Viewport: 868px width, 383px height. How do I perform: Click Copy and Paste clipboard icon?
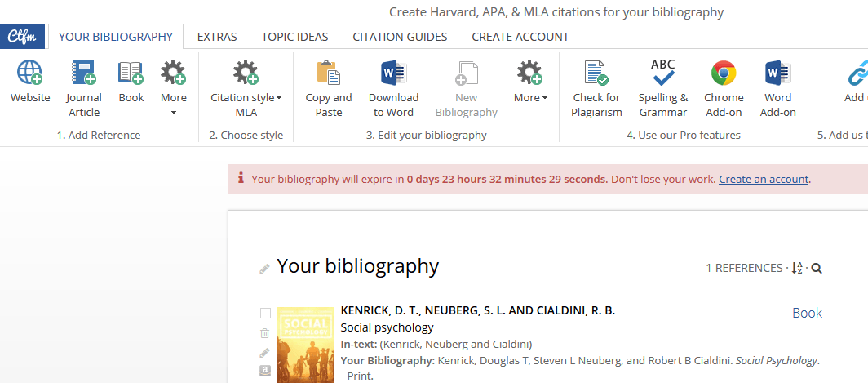pyautogui.click(x=328, y=74)
